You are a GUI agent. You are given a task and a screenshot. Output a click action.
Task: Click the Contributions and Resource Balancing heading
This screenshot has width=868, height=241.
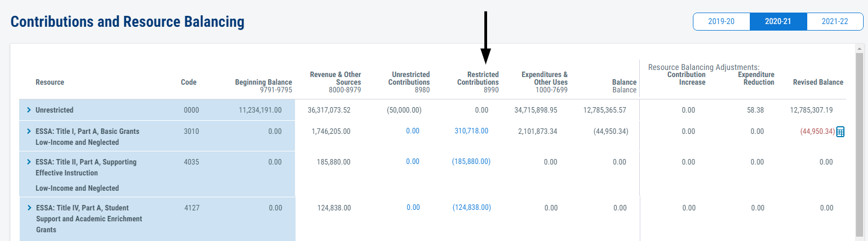[x=128, y=21]
